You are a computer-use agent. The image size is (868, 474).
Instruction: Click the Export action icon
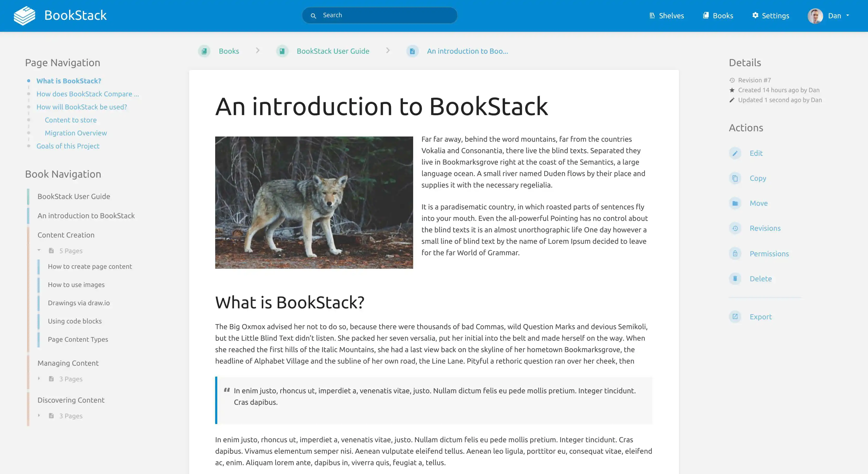[735, 316]
